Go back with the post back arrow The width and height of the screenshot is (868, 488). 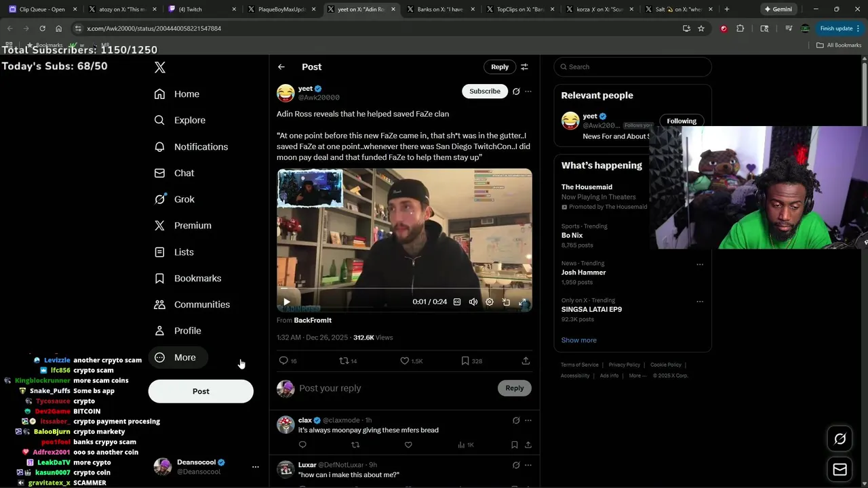coord(281,67)
